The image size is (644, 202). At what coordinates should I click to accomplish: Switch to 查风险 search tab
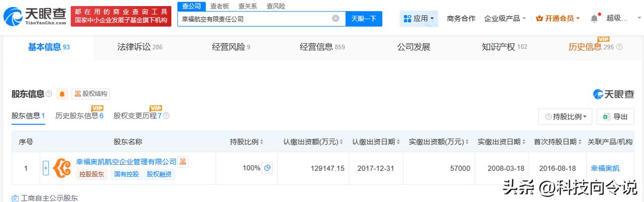(276, 6)
